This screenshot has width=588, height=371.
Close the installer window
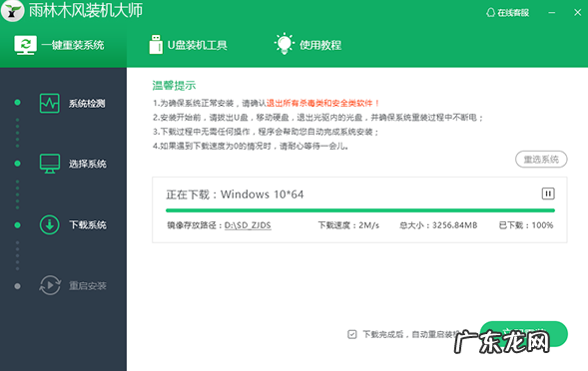pos(577,12)
